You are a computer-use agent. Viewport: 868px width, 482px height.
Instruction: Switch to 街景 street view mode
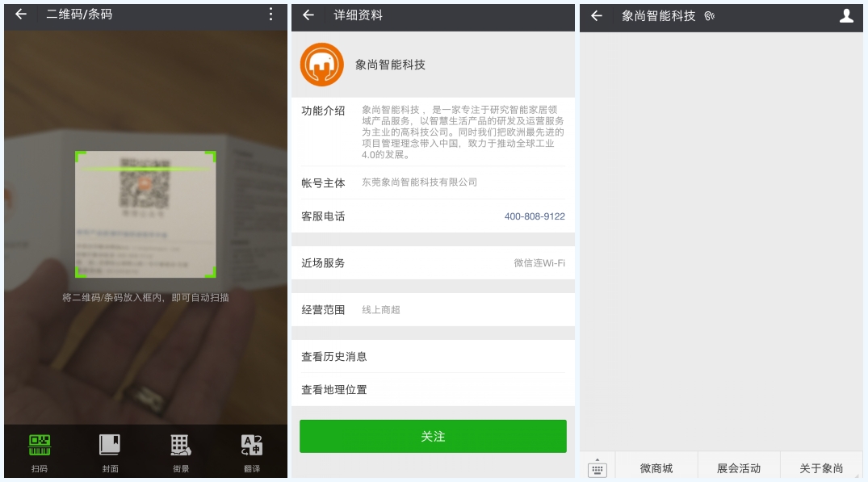click(x=181, y=453)
